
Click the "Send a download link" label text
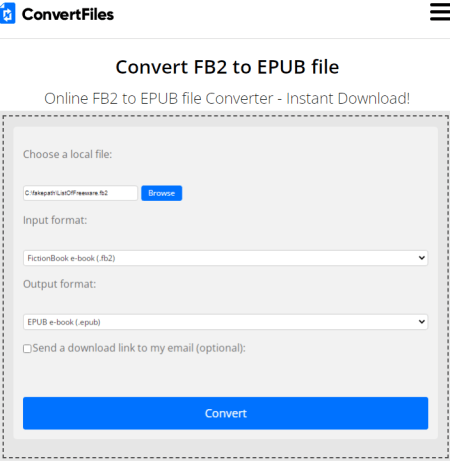pyautogui.click(x=139, y=348)
